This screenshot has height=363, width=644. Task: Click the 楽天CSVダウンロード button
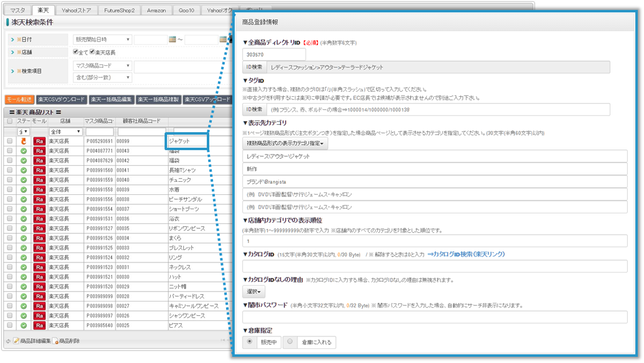pyautogui.click(x=61, y=100)
